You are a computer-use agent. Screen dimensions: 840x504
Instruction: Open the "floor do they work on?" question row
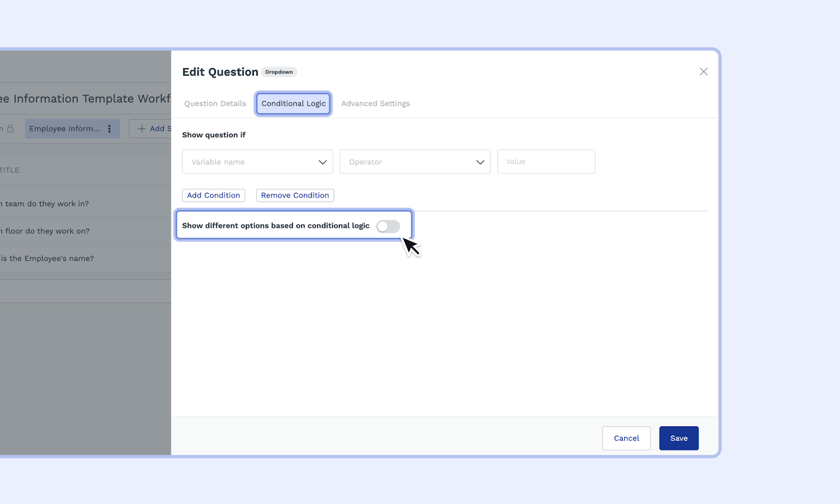click(47, 231)
